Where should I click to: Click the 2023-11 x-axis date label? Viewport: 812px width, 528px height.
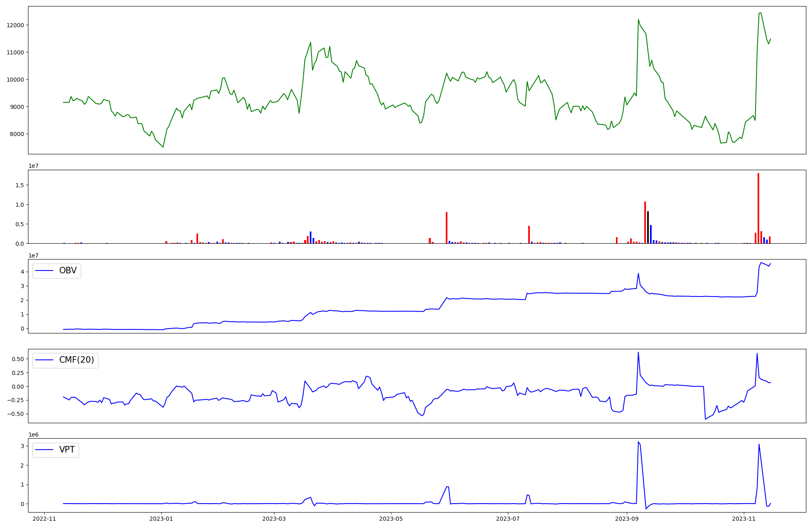pos(744,519)
